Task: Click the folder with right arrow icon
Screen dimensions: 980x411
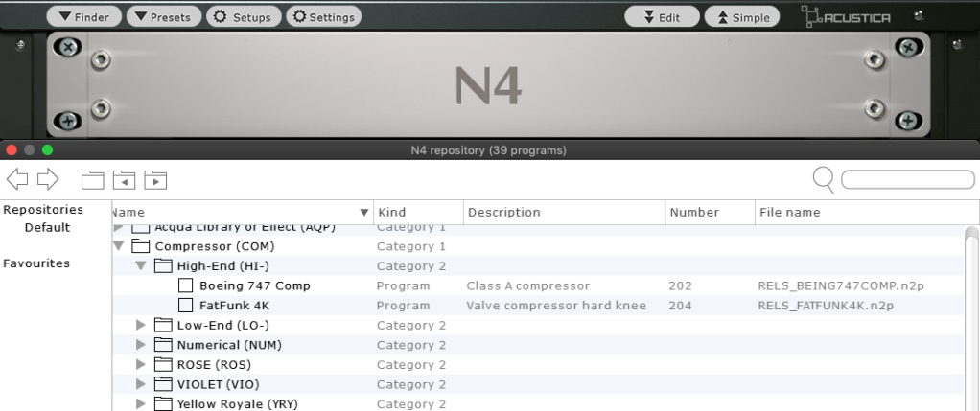Action: (155, 180)
